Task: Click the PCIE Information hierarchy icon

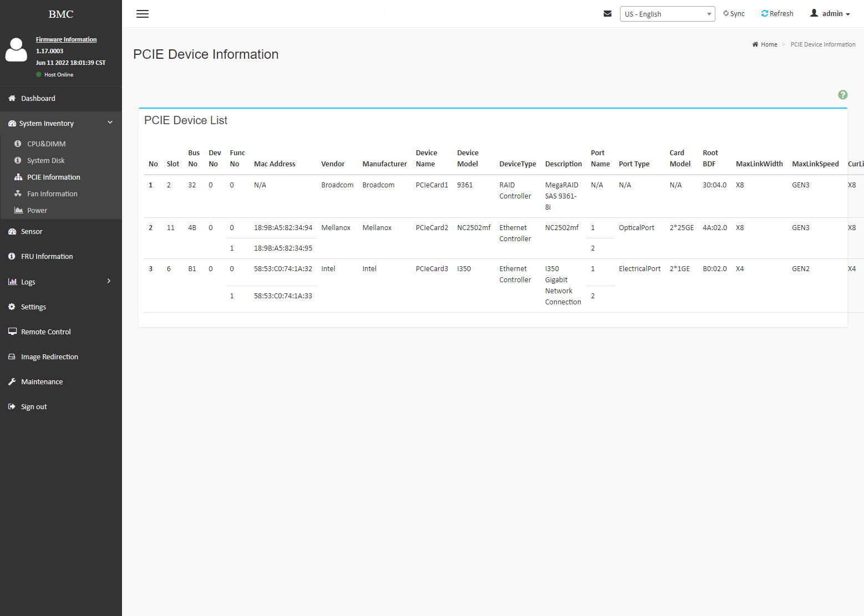Action: point(18,177)
